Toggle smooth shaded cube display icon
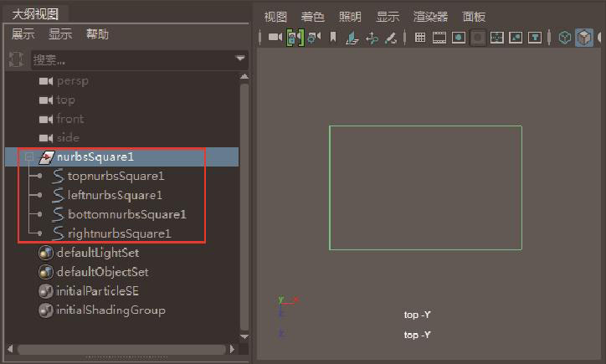This screenshot has width=606, height=364. (584, 38)
